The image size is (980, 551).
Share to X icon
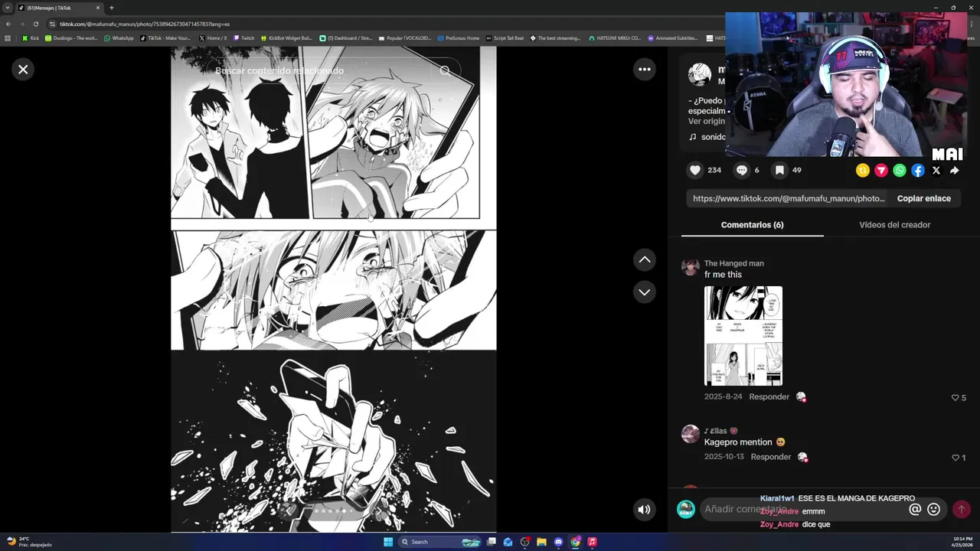pos(936,171)
